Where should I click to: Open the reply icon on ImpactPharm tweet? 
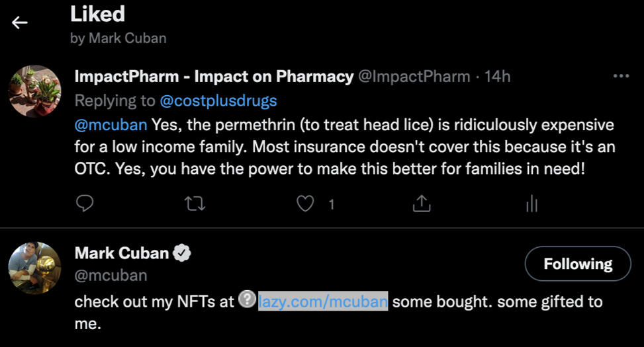(84, 204)
